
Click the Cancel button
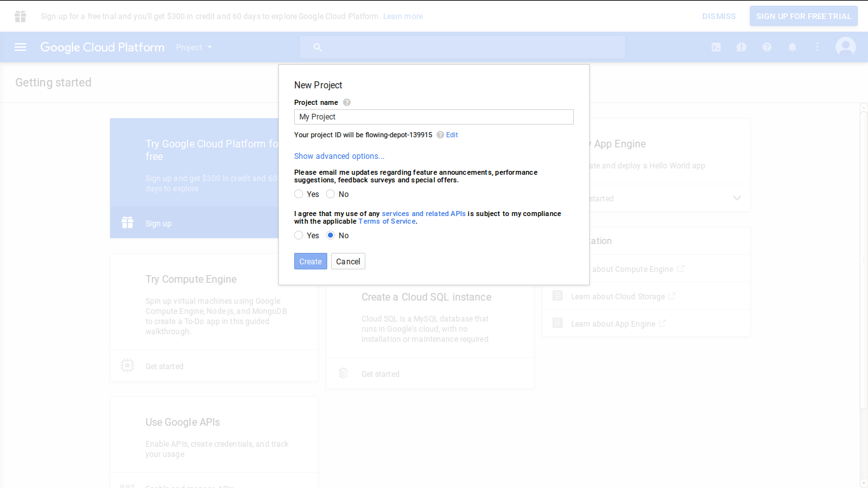tap(348, 261)
